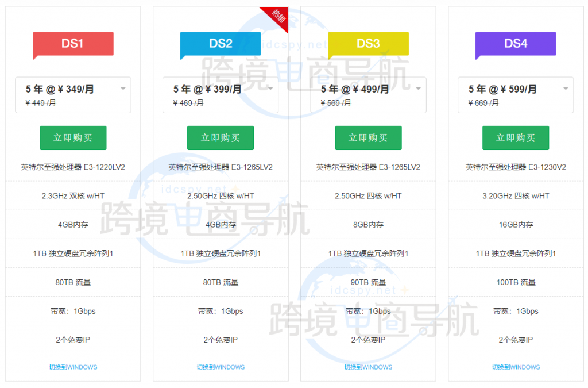Select 切换到WINDOWS under the DS3 plan
The width and height of the screenshot is (588, 388).
(x=368, y=367)
